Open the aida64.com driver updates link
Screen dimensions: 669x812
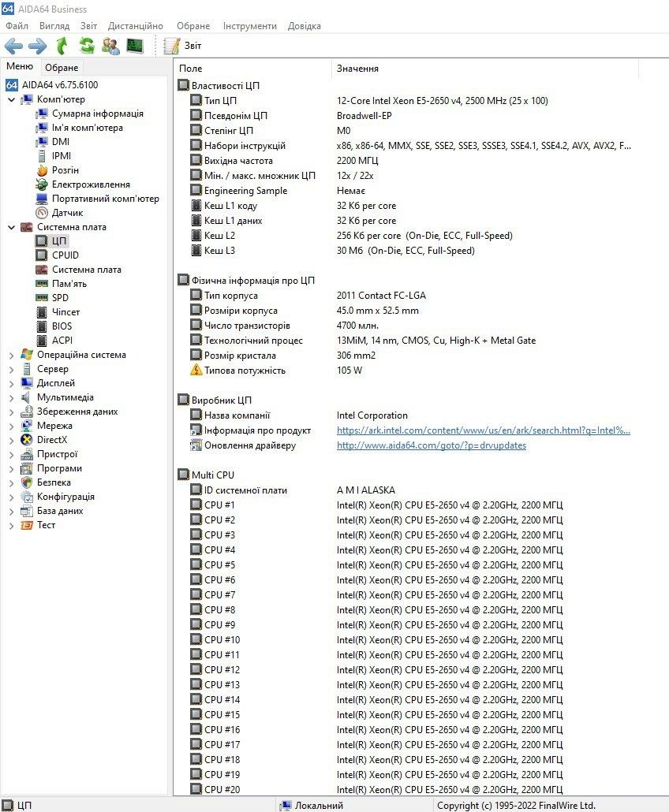click(432, 445)
